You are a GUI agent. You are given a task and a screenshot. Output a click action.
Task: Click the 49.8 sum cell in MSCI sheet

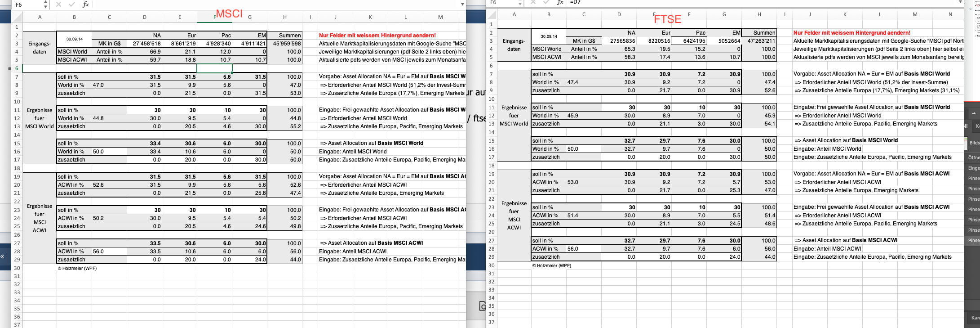[284, 226]
